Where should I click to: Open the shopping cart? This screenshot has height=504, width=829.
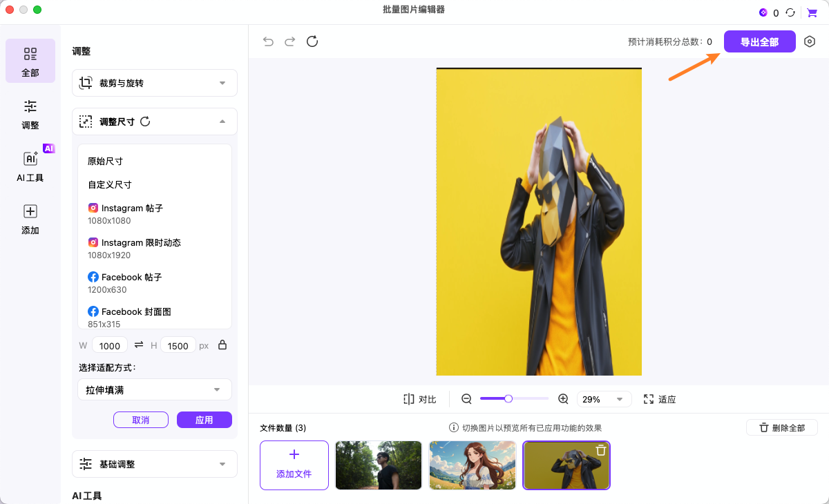coord(812,12)
